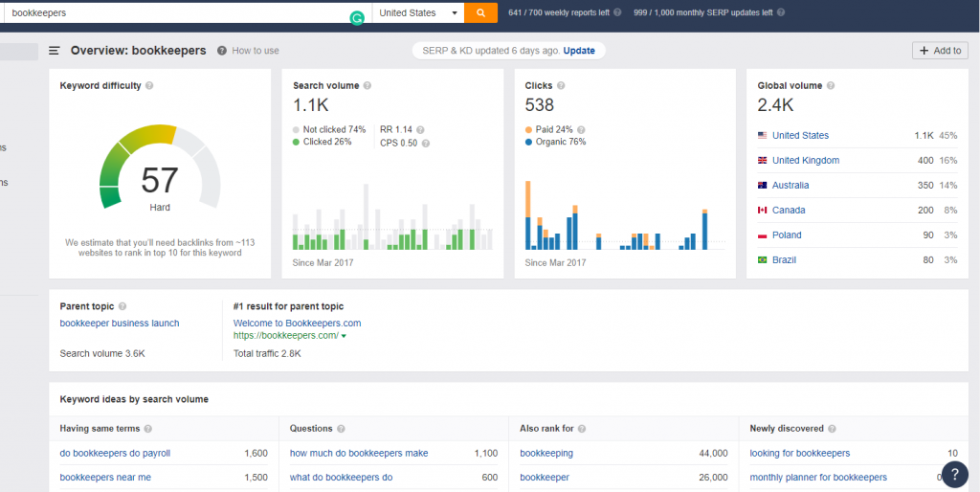Image resolution: width=980 pixels, height=492 pixels.
Task: Open keyword bookkeeper
Action: coord(545,477)
